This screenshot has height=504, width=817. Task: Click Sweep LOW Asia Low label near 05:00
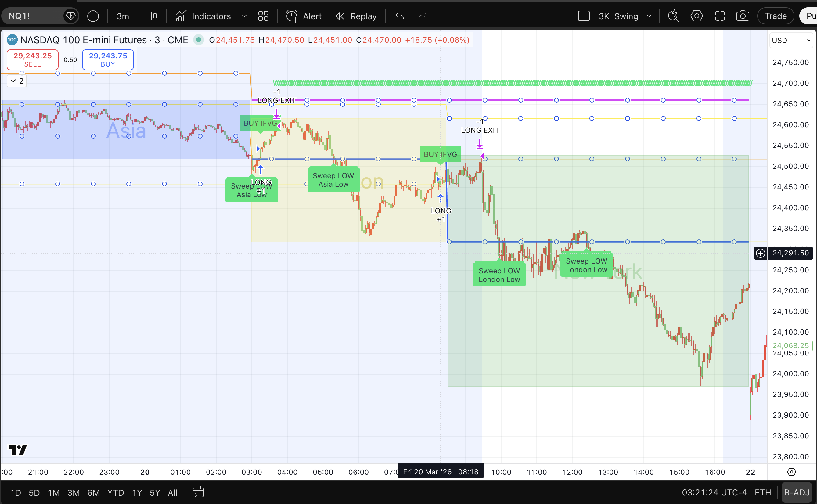click(x=333, y=180)
